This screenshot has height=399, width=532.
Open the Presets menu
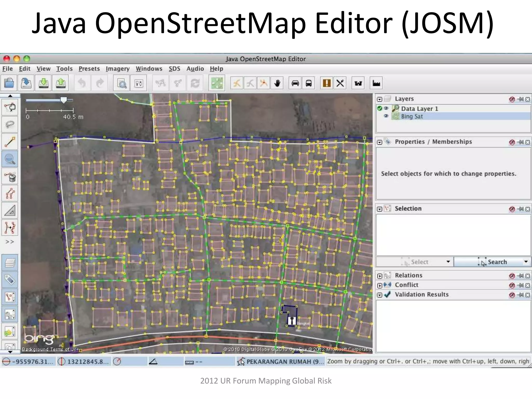coord(89,69)
